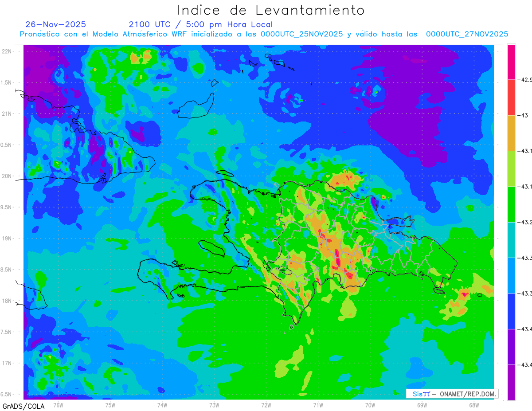532x411 pixels.
Task: Select valid-until time '0000UTC_27NOV2025'
Action: (467, 34)
